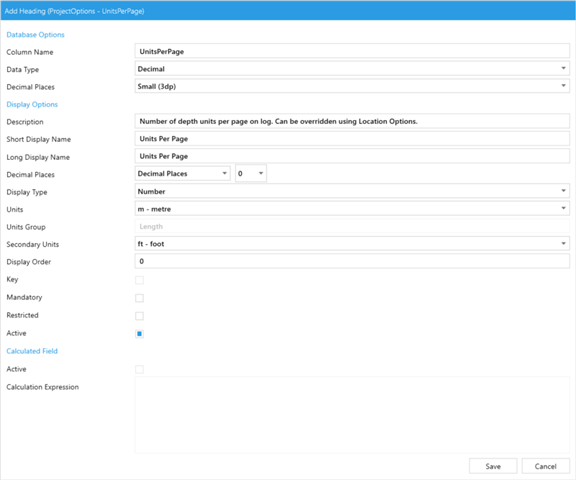The height and width of the screenshot is (480, 576).
Task: Enable the Calculated Field Active checkbox
Action: tap(139, 369)
